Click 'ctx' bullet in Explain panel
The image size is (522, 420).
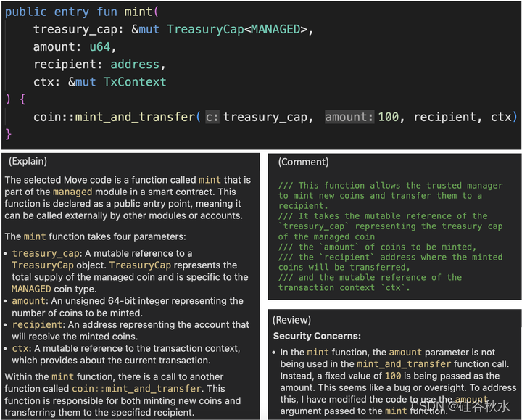click(x=20, y=348)
